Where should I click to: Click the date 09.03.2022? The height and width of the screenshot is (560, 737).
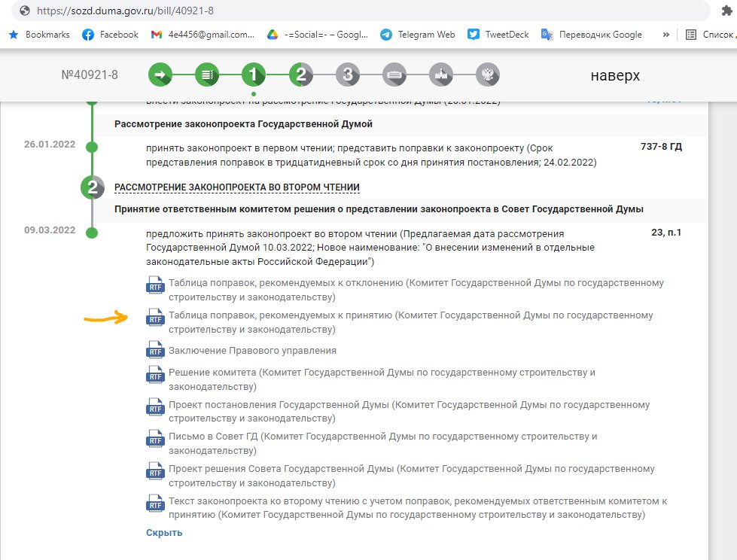(50, 230)
